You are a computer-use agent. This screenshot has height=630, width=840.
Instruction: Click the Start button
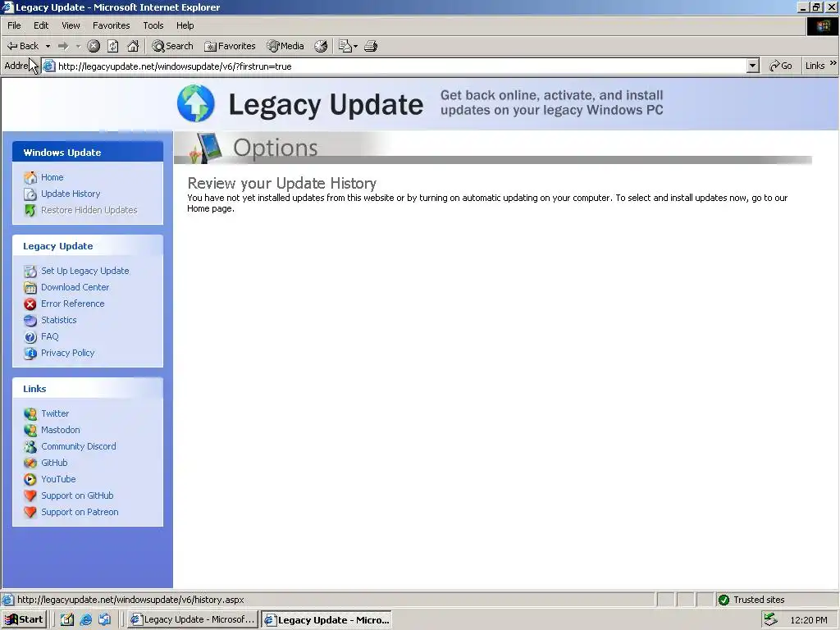click(x=24, y=620)
